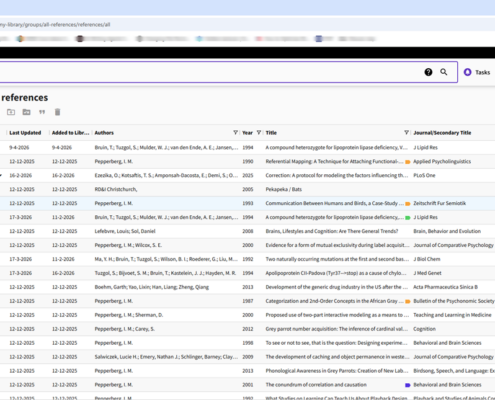Select Acta Pharmaceutica Sinica B cell
This screenshot has height=400, width=495.
point(445,287)
